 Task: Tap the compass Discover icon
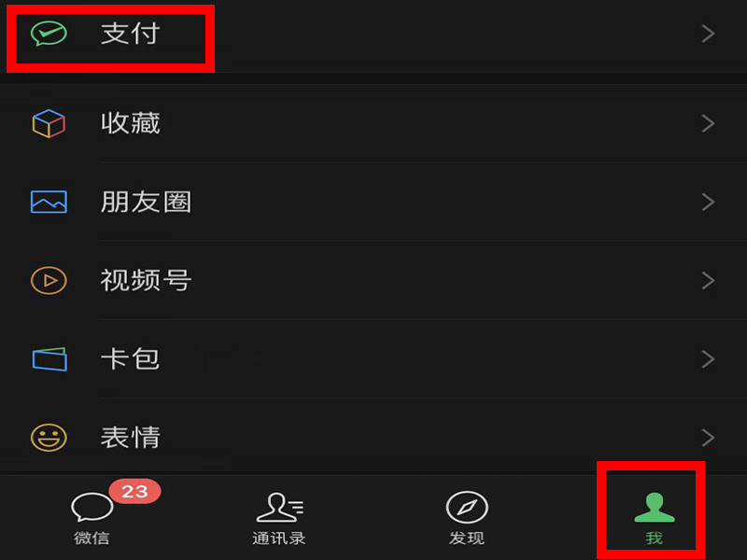pyautogui.click(x=467, y=507)
